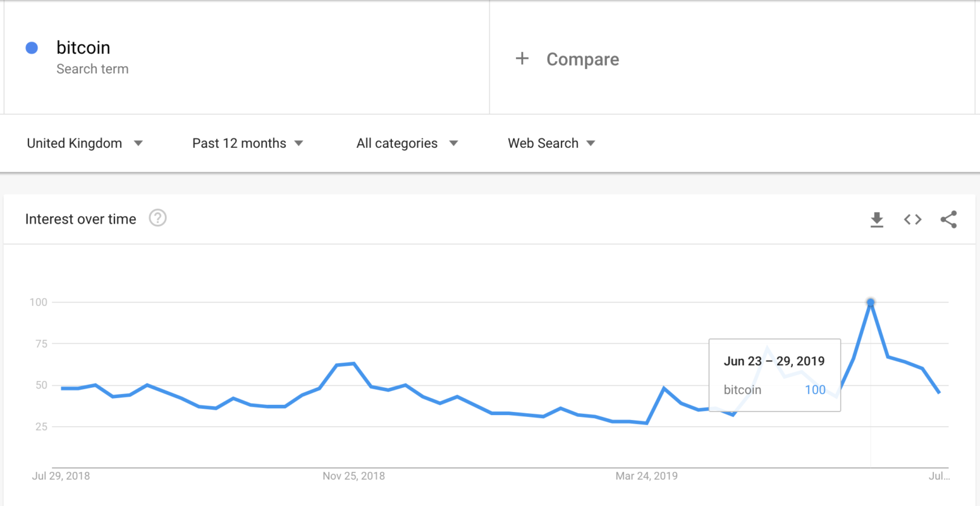This screenshot has width=980, height=506.
Task: Open the United Kingdom region dropdown
Action: (85, 143)
